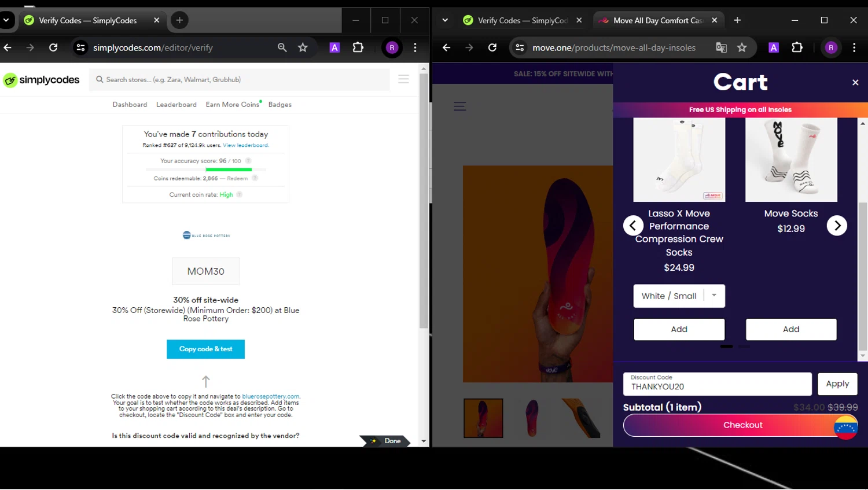Click the MOM30 code box

[x=206, y=271]
